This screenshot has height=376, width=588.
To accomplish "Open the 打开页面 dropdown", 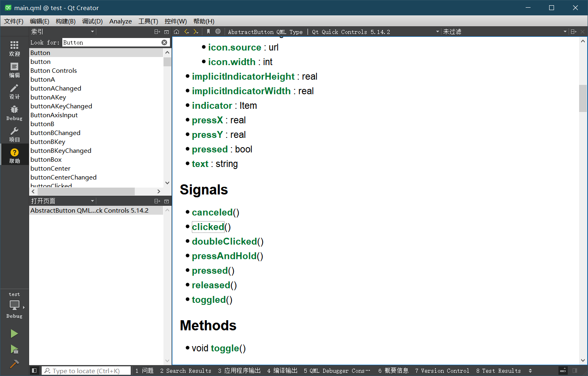I will (92, 201).
